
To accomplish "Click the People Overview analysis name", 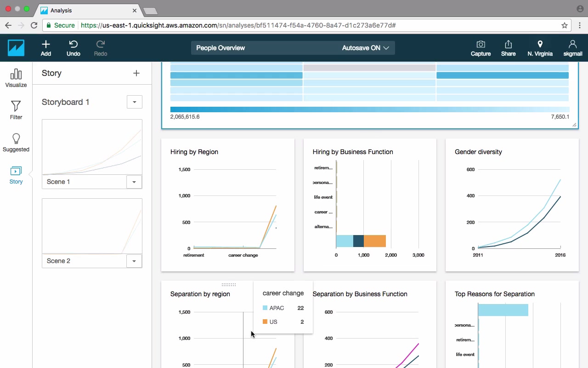I will point(220,48).
